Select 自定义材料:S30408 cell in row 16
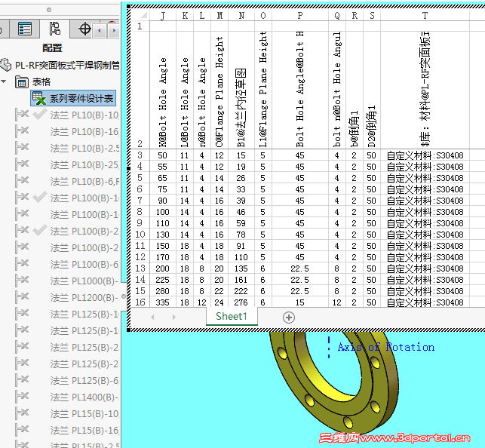This screenshot has width=485, height=448. (425, 302)
